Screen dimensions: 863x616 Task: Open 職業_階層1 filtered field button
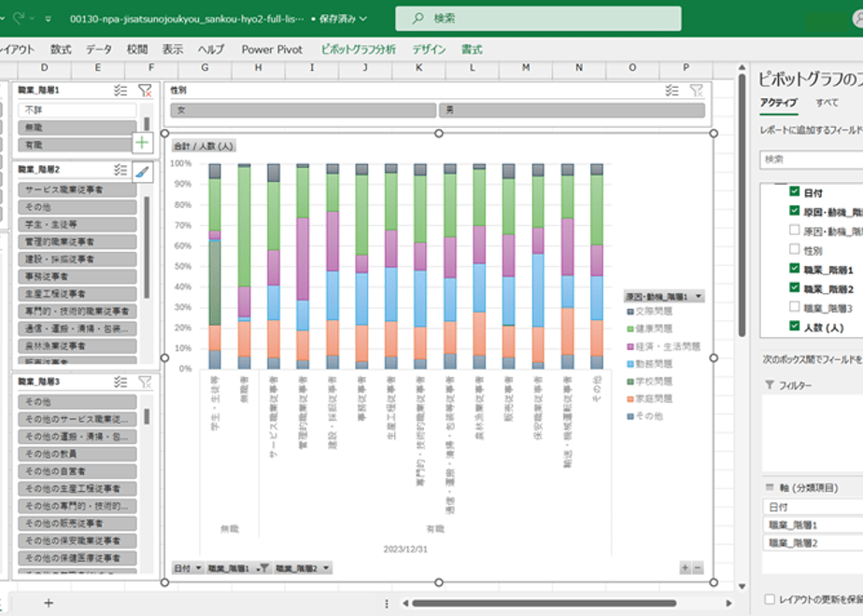238,568
